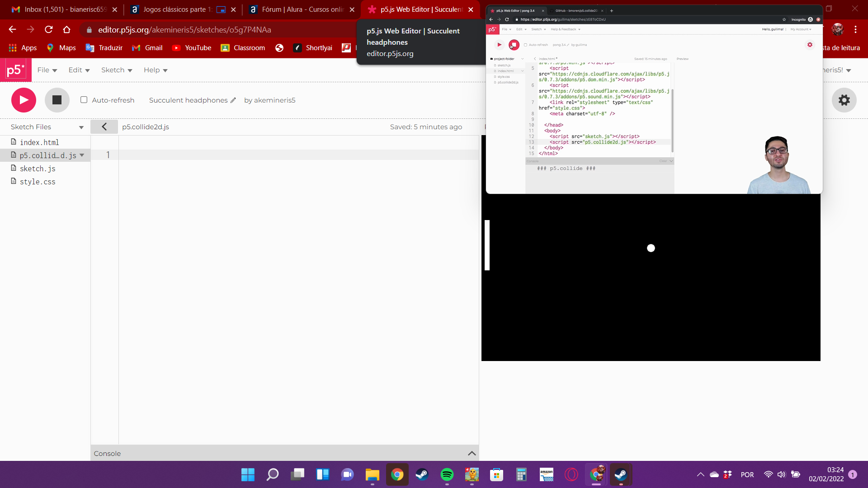Open the Windows Start menu

(x=248, y=474)
